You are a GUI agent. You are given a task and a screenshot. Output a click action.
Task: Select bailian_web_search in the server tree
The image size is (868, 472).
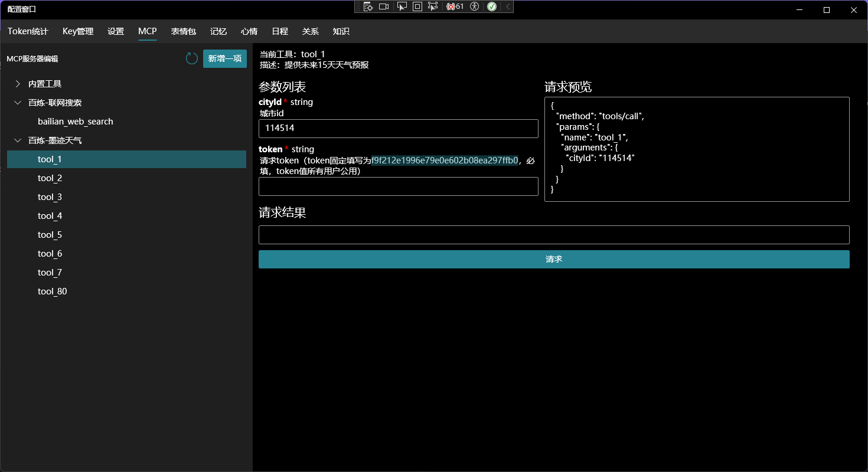click(75, 122)
